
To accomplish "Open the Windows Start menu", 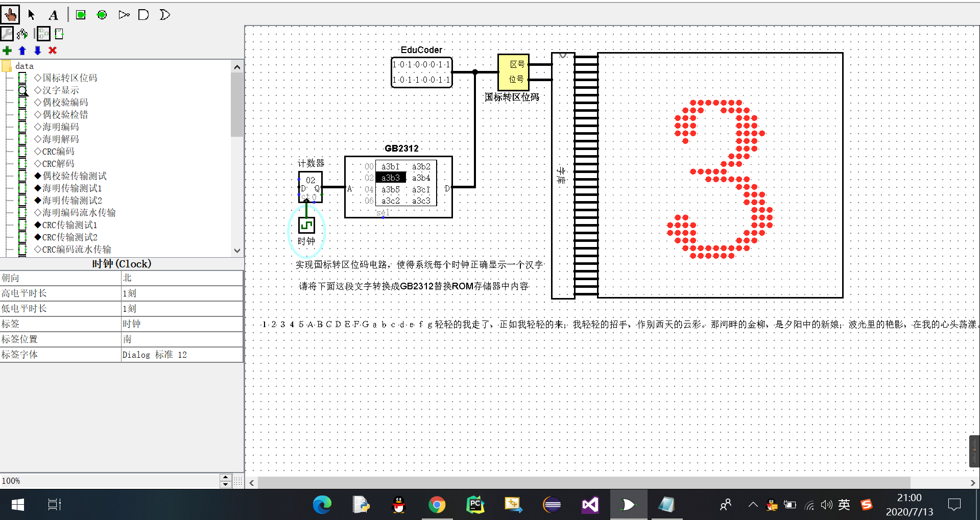I will (x=17, y=505).
